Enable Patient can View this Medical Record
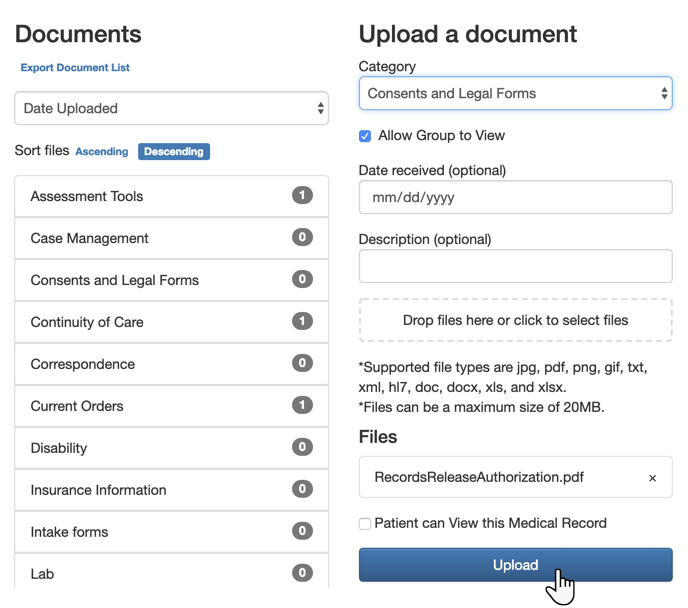Viewport: 688px width, 608px height. [x=365, y=523]
